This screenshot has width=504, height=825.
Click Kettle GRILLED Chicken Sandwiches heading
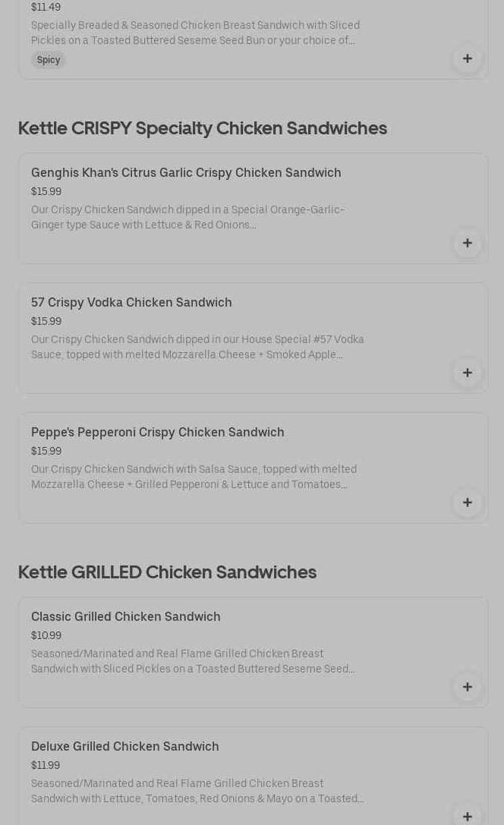[x=167, y=572]
